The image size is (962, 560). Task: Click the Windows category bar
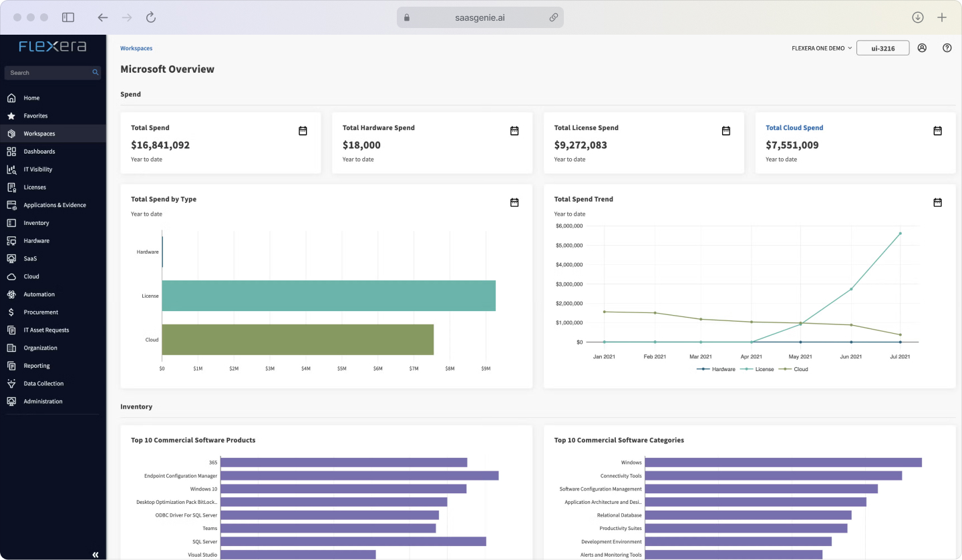click(x=783, y=463)
